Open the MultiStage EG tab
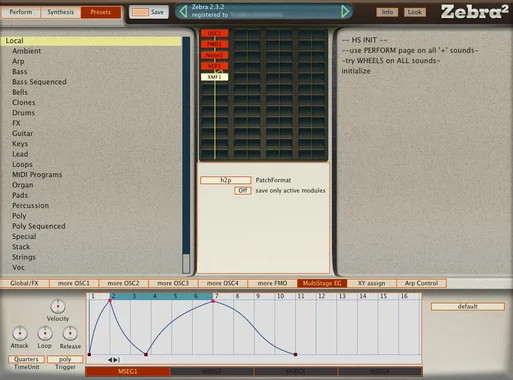513x380 pixels. coord(322,283)
